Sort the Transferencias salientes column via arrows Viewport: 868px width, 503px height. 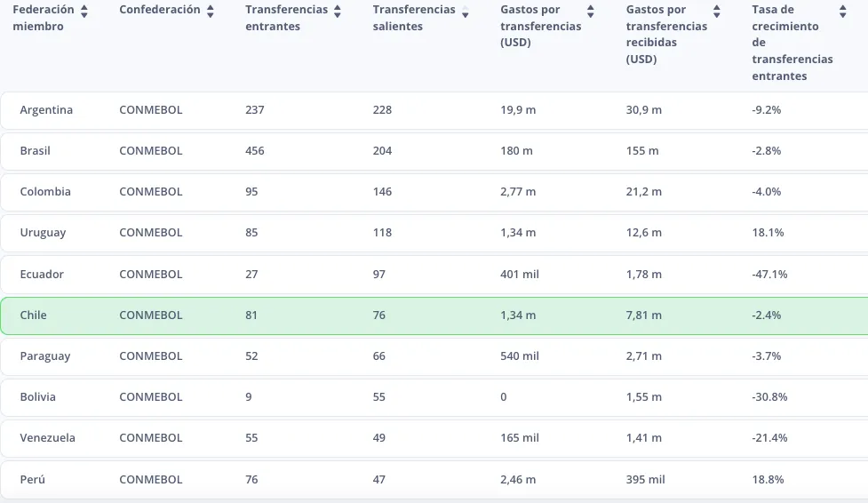pos(465,11)
